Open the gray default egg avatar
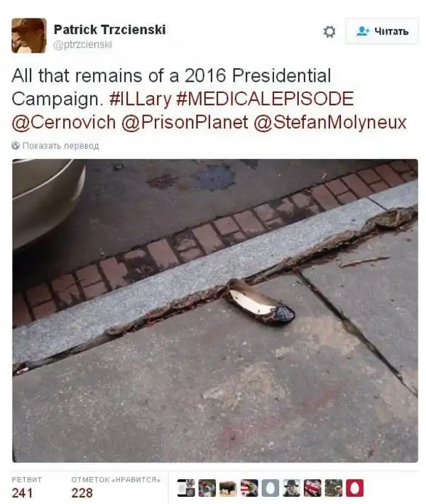This screenshot has width=426, height=504. pos(271,488)
